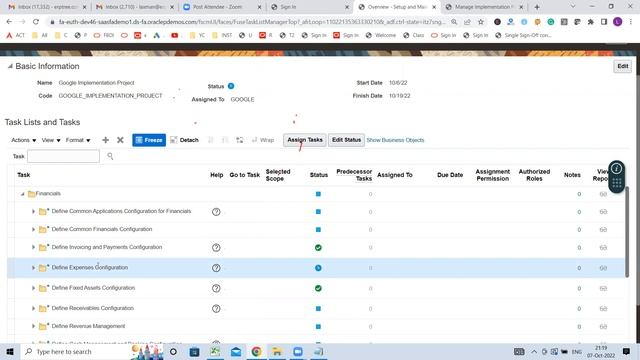Image resolution: width=640 pixels, height=360 pixels.
Task: Click the green completed status icon for Invoicing and Payments
Action: click(x=318, y=248)
